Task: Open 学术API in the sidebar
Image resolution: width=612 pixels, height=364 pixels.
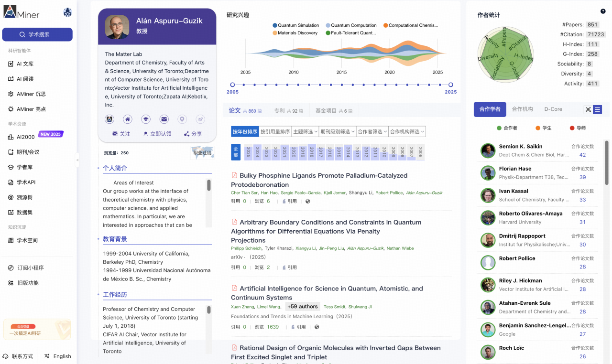Action: [22, 182]
